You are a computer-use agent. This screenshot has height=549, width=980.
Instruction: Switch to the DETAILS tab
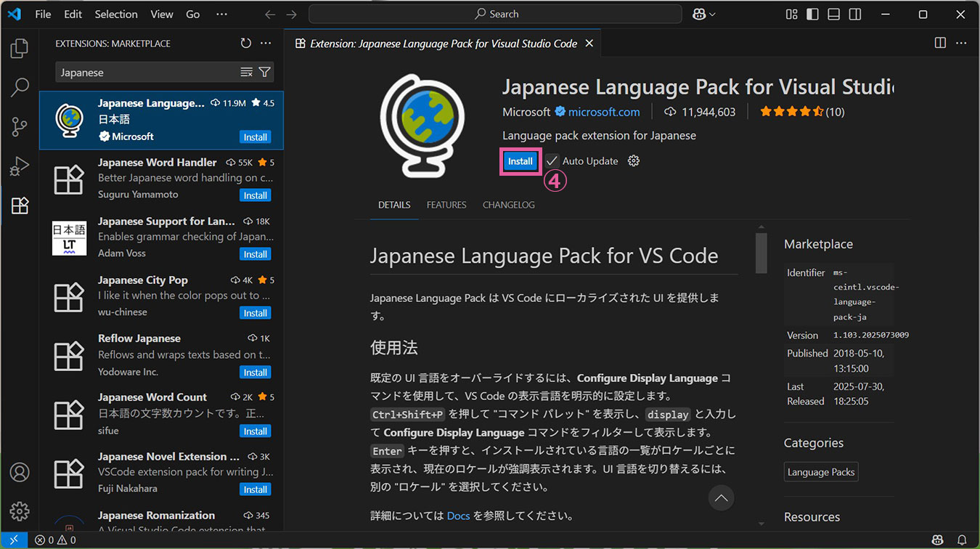(394, 205)
